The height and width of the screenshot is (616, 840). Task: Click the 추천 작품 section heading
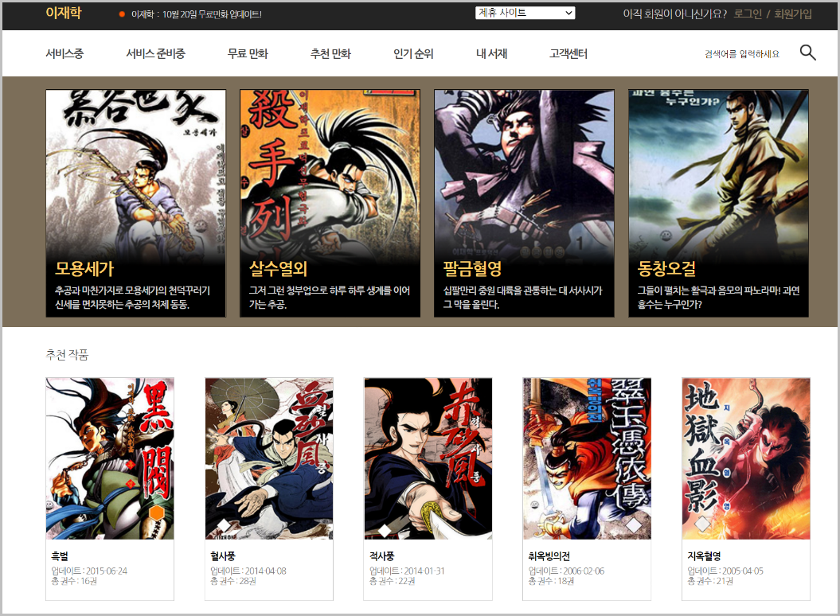pyautogui.click(x=67, y=355)
